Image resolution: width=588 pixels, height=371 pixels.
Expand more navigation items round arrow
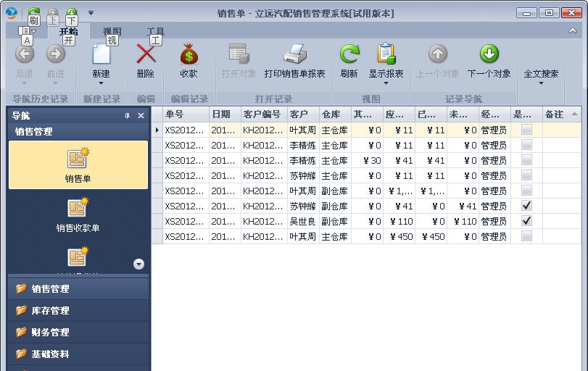[138, 264]
